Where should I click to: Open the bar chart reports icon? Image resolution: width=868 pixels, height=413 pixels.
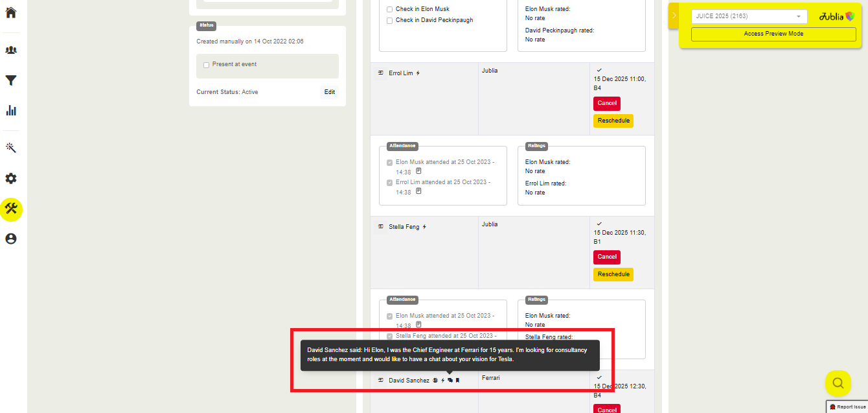11,110
